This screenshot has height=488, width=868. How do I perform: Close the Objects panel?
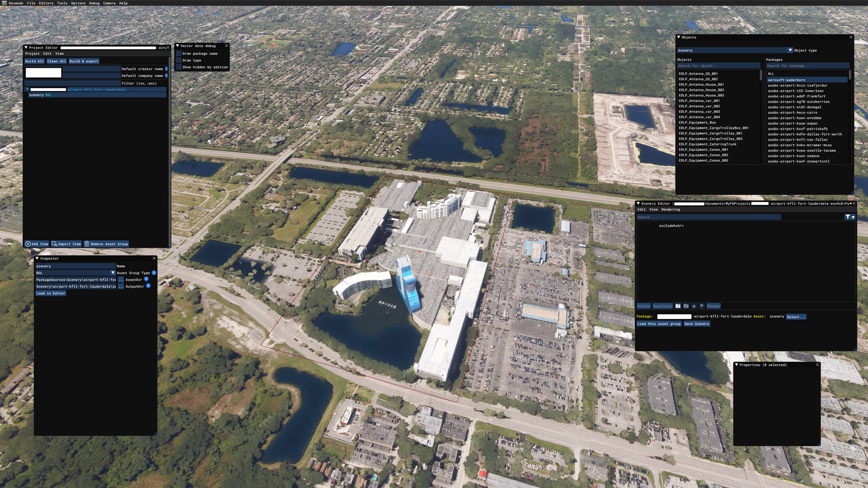coord(851,37)
